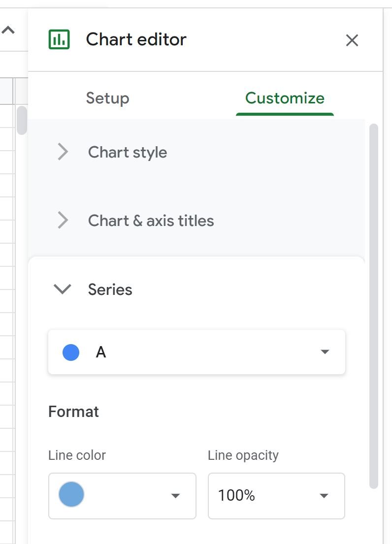The width and height of the screenshot is (392, 544).
Task: Click the spreadsheet vertical scrollbar thumb
Action: (22, 120)
